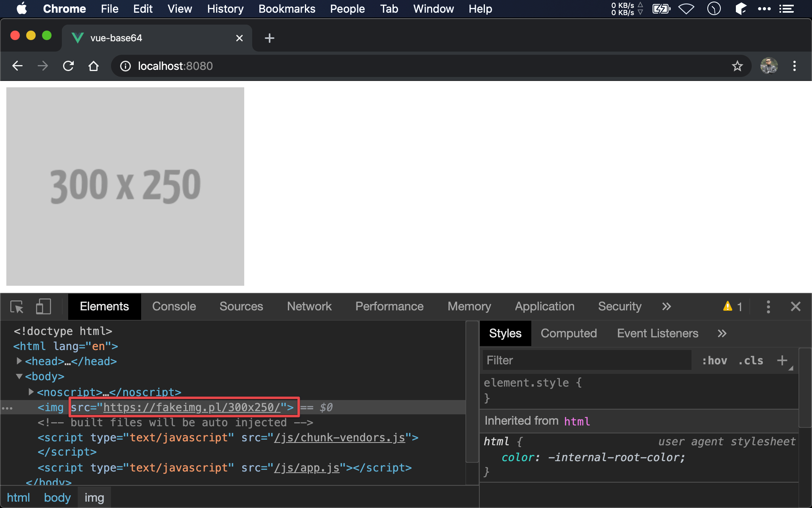This screenshot has height=508, width=812.
Task: Toggle the device toolbar in DevTools
Action: click(43, 307)
